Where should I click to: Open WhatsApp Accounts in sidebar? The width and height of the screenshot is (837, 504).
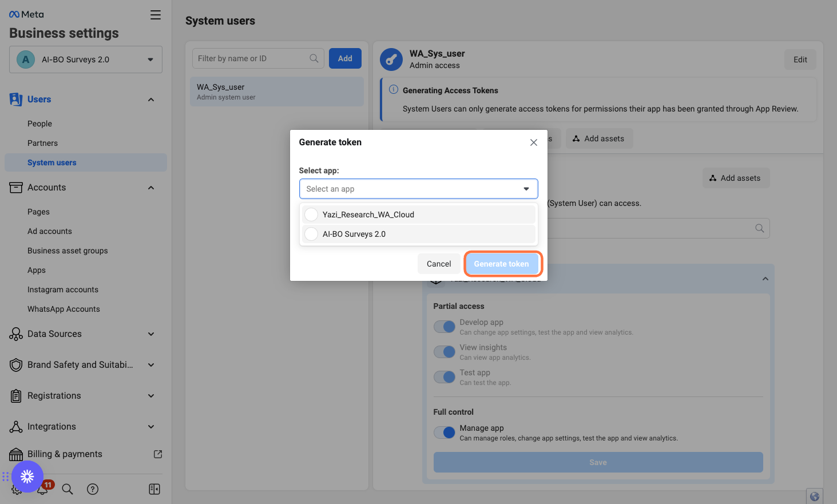click(x=64, y=309)
